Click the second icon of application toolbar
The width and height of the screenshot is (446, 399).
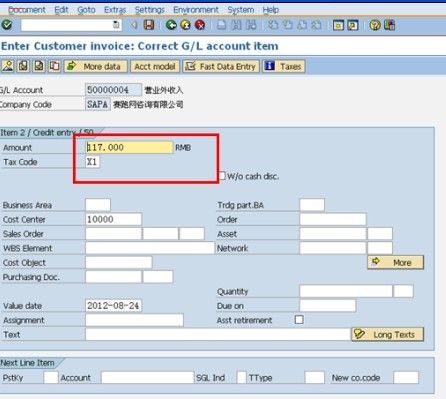click(23, 66)
